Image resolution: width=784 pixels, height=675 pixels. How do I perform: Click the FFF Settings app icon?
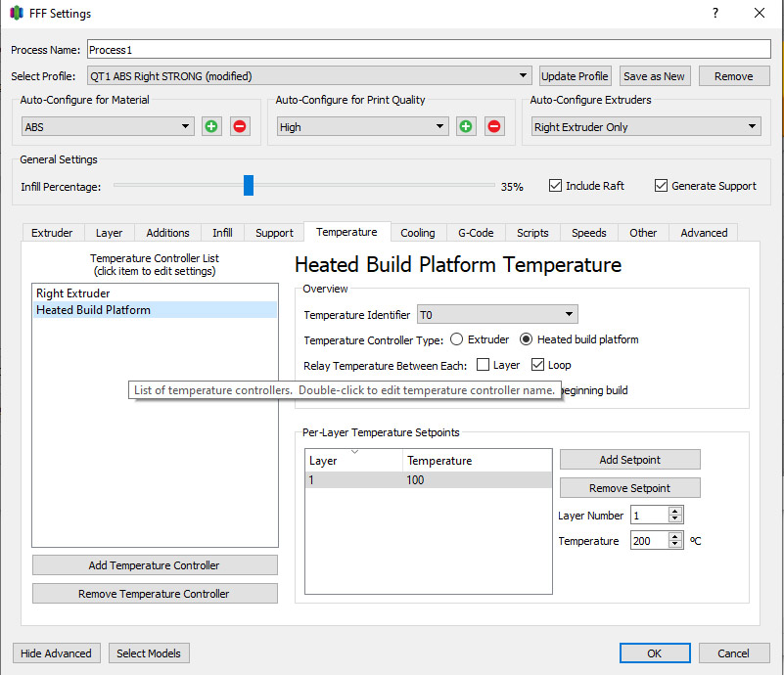pyautogui.click(x=17, y=13)
